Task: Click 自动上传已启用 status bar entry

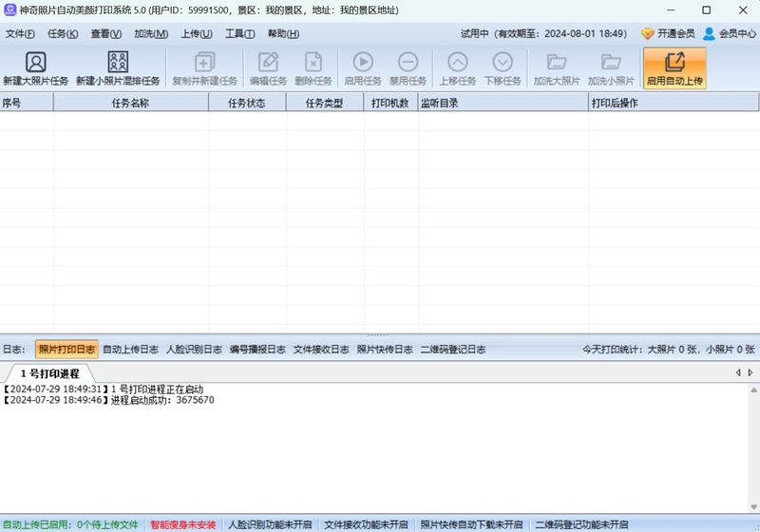Action: pyautogui.click(x=70, y=524)
